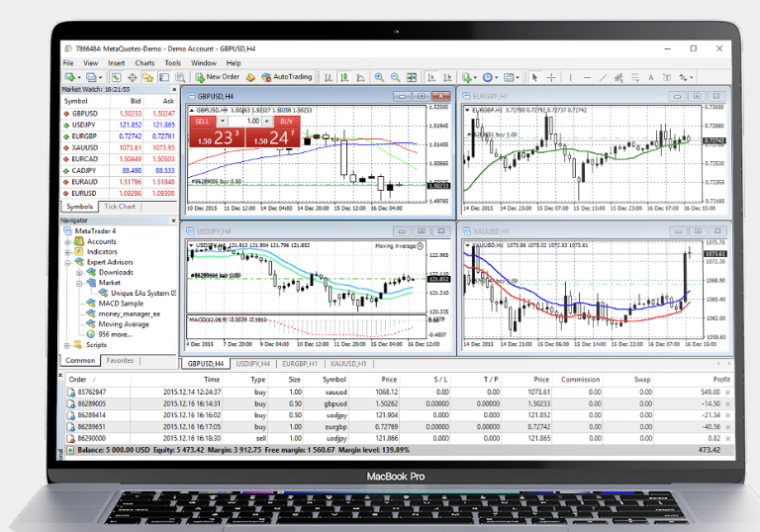Expand the Accounts node in Navigator
The width and height of the screenshot is (760, 532).
coord(67,241)
